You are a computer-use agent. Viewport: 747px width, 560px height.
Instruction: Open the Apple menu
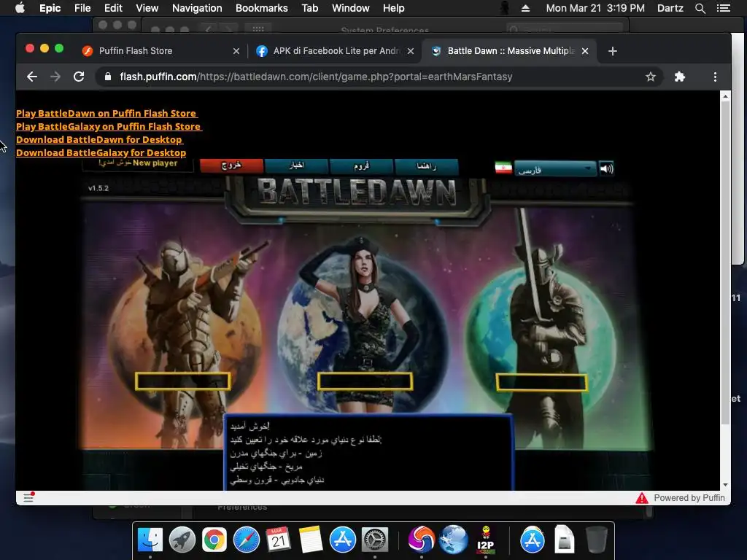click(20, 8)
